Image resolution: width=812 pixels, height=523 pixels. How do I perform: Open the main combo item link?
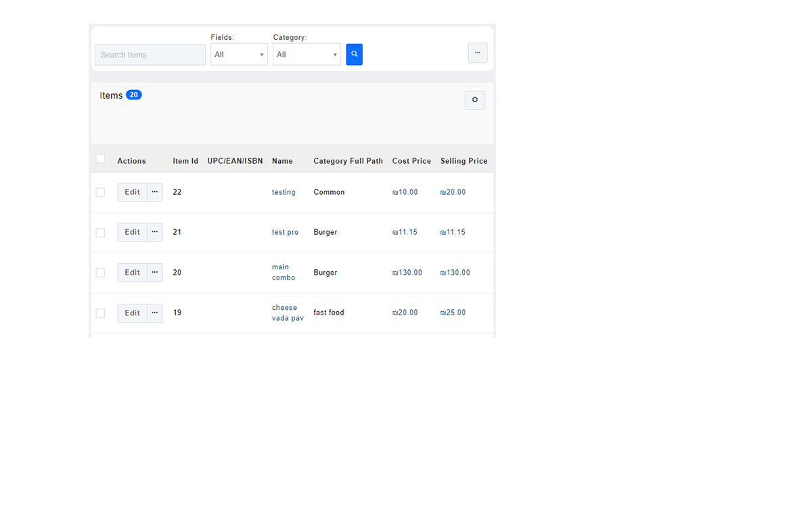[x=283, y=273]
